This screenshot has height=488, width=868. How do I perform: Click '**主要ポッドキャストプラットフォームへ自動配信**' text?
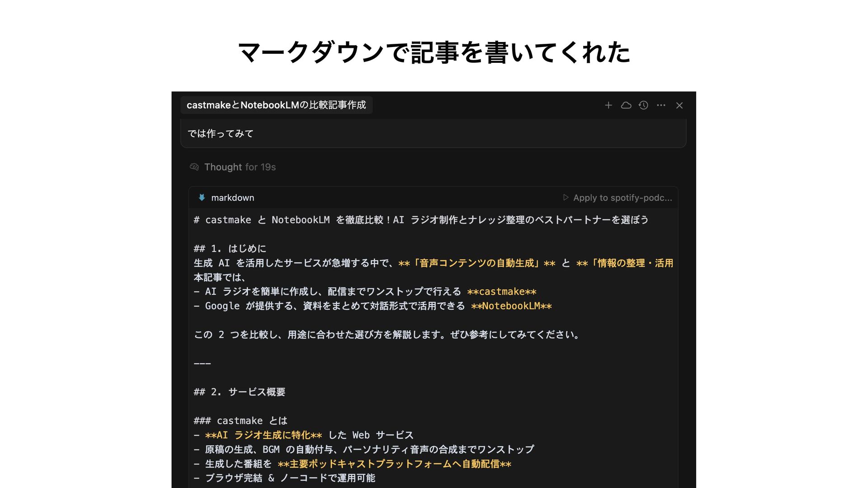click(394, 464)
